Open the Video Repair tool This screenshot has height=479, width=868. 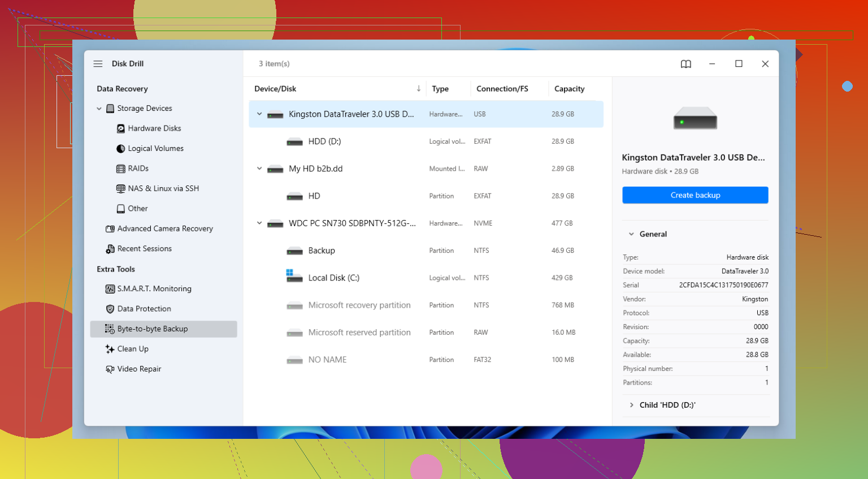click(x=139, y=369)
